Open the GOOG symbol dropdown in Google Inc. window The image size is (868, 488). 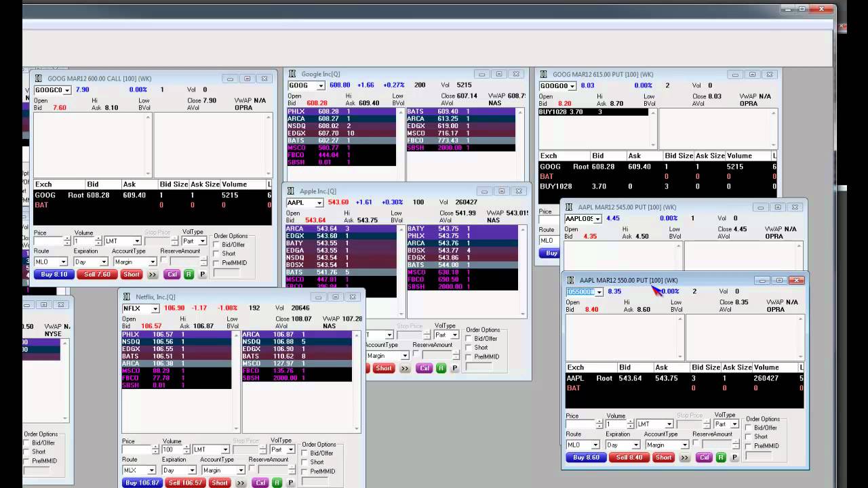coord(319,85)
